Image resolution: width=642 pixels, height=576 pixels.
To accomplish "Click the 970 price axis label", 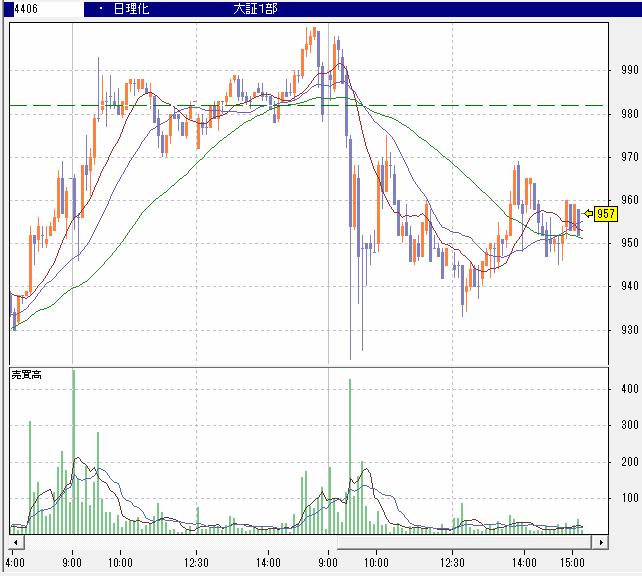I will pyautogui.click(x=629, y=157).
